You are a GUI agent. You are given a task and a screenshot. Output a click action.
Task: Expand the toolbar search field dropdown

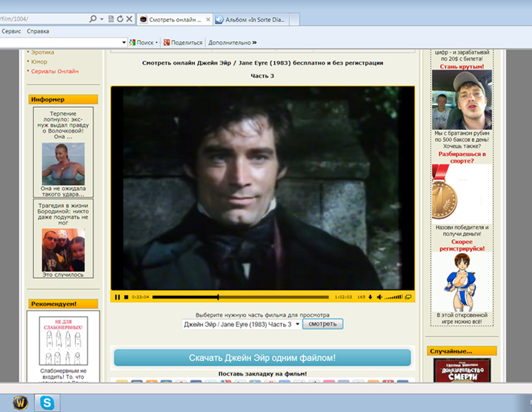[124, 43]
